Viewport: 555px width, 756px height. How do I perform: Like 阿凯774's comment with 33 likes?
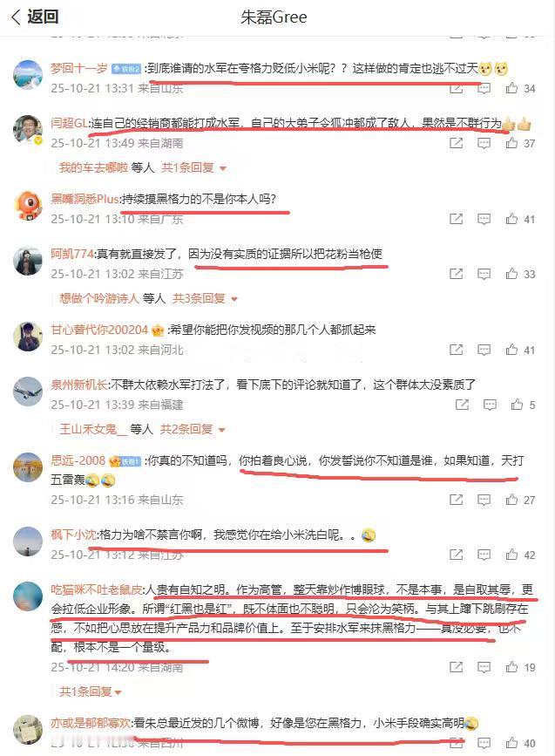(511, 274)
